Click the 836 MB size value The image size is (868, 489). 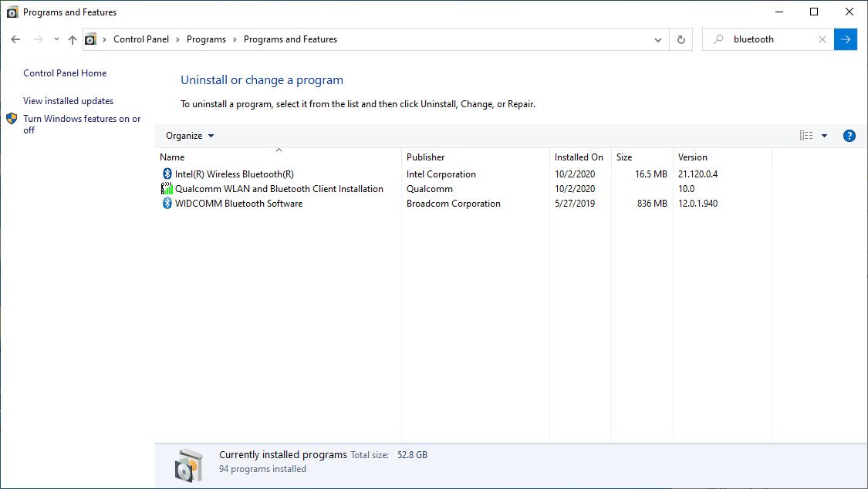(x=652, y=204)
